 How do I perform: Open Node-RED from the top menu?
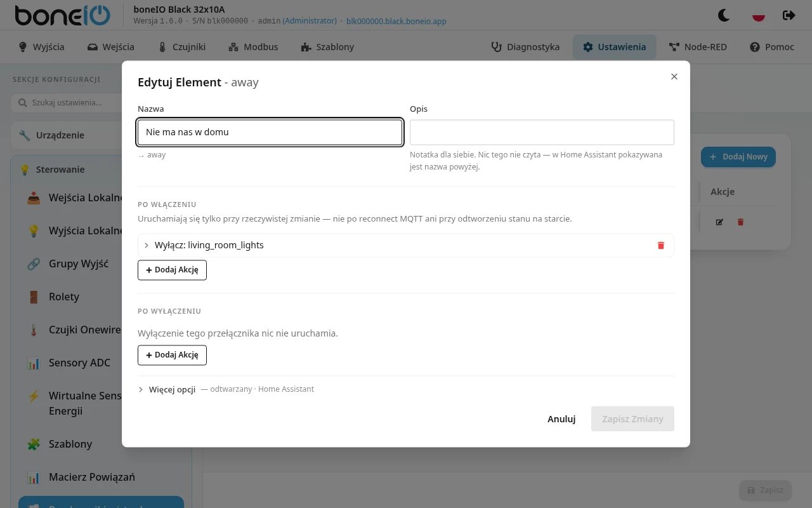[698, 47]
